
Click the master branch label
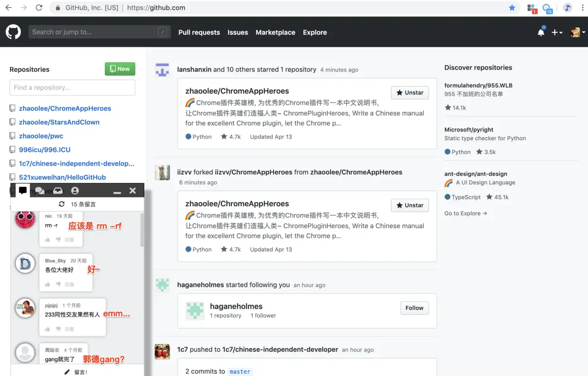coord(240,372)
